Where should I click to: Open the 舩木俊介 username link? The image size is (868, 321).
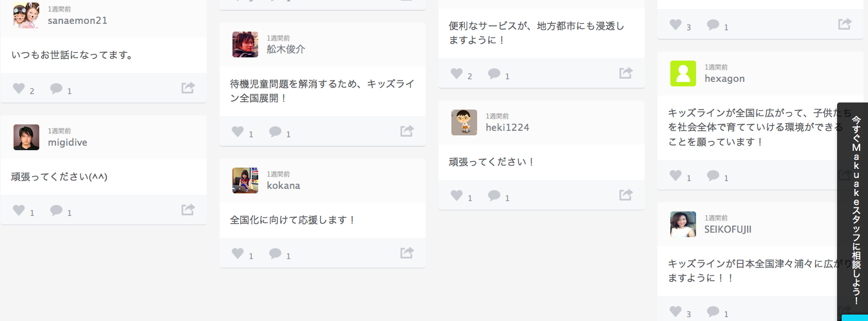tap(286, 49)
